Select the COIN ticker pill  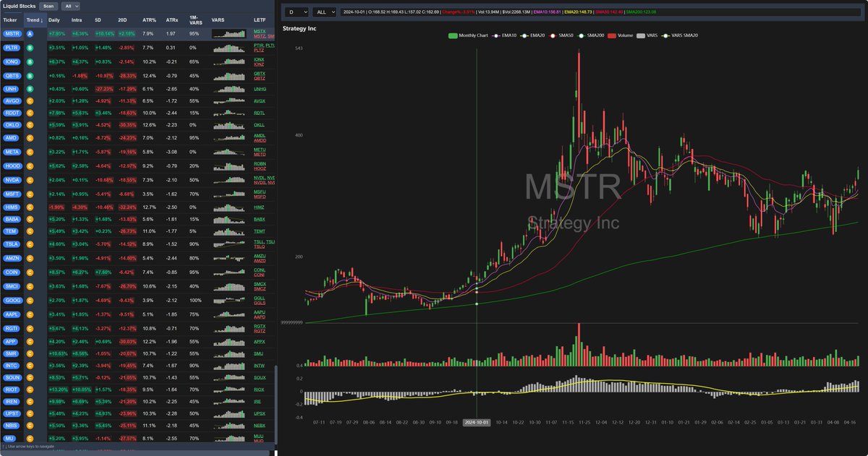[11, 272]
